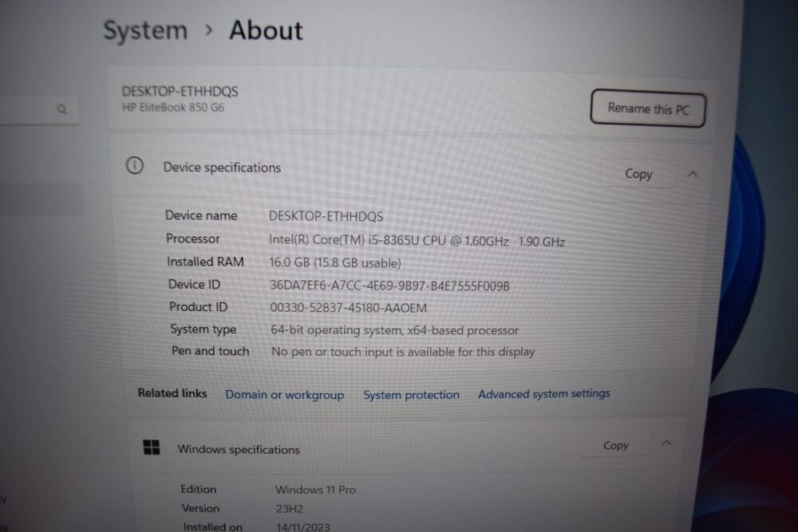Select the No pen or touch input text
This screenshot has height=532, width=798.
[x=403, y=352]
